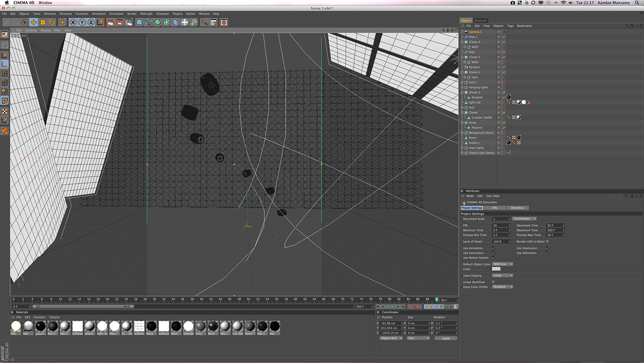This screenshot has height=363, width=644.
Task: Open the Centimeters unit dropdown
Action: [x=525, y=218]
